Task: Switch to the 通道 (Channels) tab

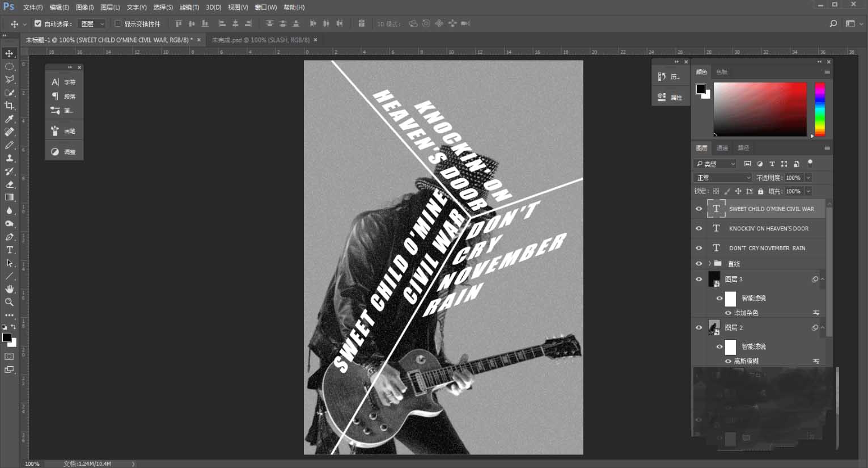Action: 722,147
